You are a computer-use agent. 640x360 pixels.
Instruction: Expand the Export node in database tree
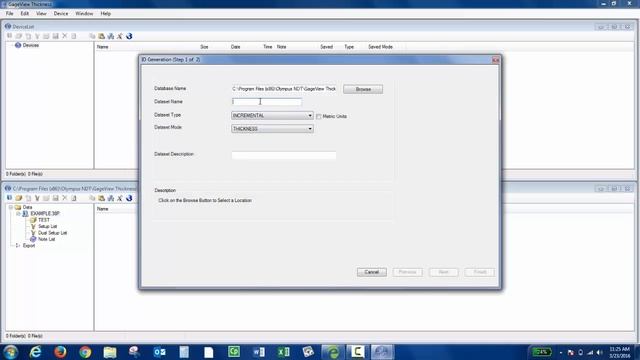coord(17,246)
